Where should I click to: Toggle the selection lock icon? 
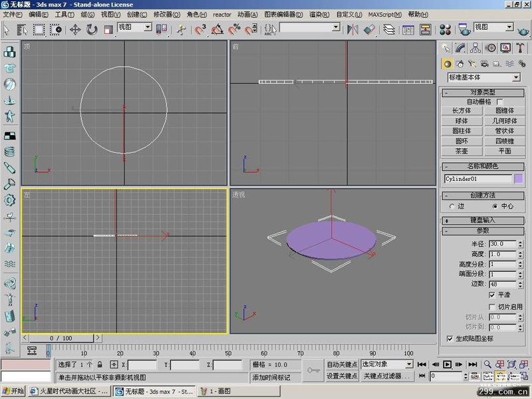tap(100, 364)
